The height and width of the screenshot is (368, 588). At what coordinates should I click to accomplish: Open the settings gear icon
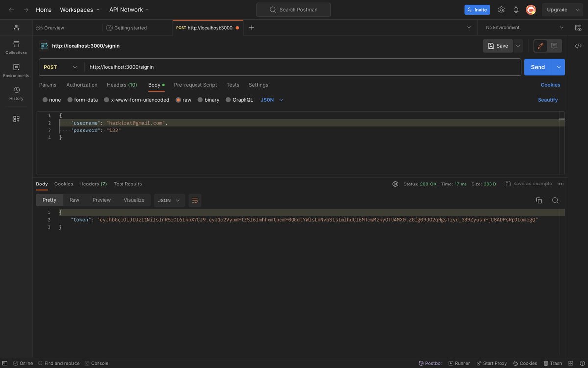(x=501, y=10)
